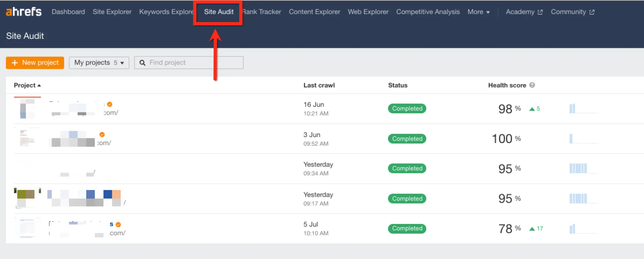The height and width of the screenshot is (259, 644).
Task: Click the New project button
Action: (x=35, y=63)
